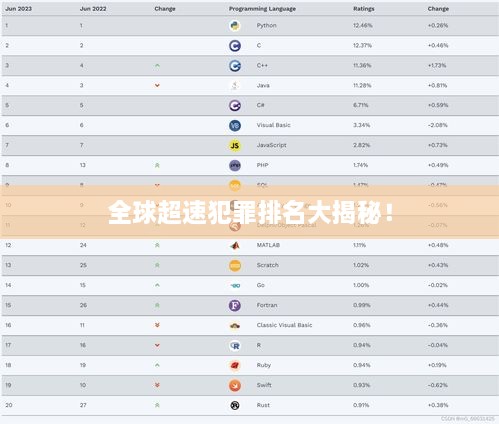Click the 'MATLAB' language name

click(x=268, y=245)
